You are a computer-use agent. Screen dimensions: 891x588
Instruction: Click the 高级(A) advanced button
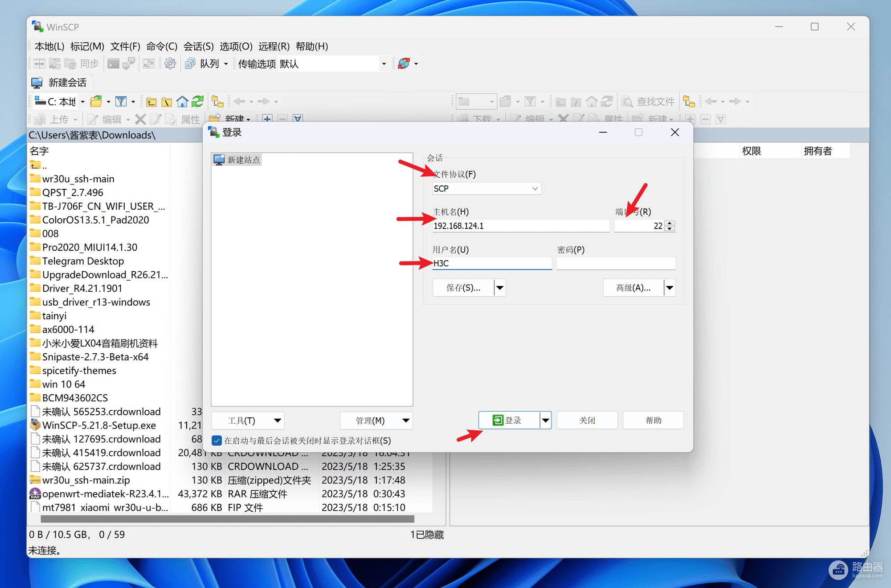click(633, 288)
